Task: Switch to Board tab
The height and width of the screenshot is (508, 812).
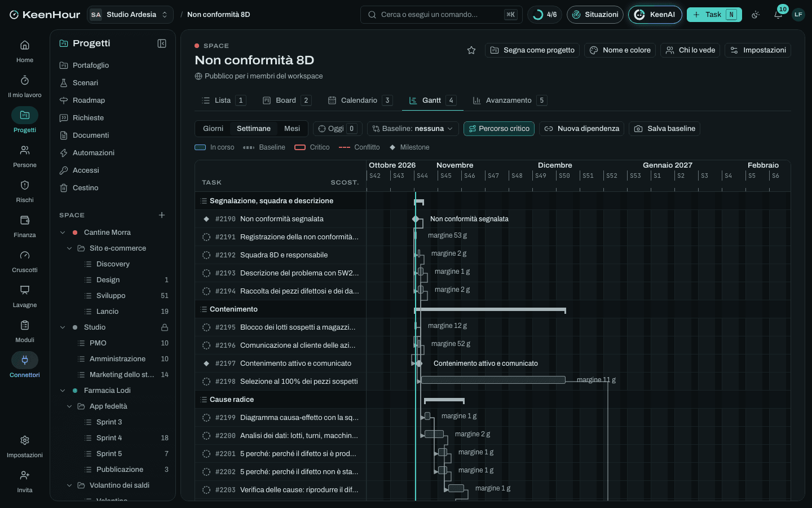Action: (x=286, y=100)
